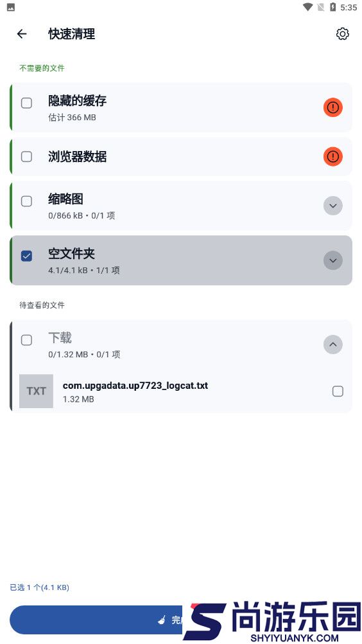Check the 缩略图 checkbox
362x644 pixels.
27,201
